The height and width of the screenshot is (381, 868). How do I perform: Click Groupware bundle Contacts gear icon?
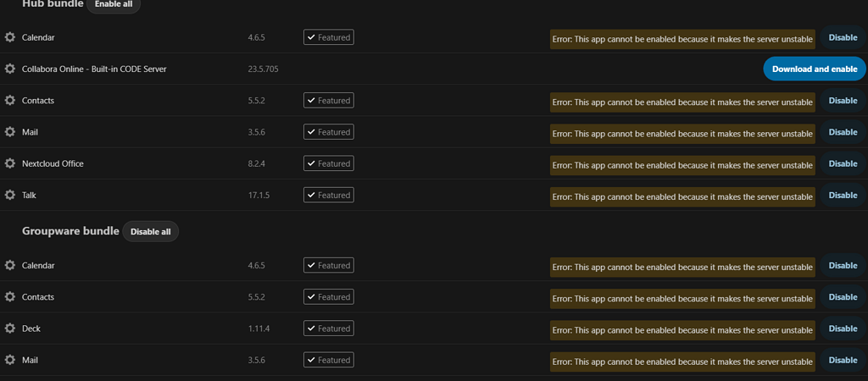[x=10, y=297]
